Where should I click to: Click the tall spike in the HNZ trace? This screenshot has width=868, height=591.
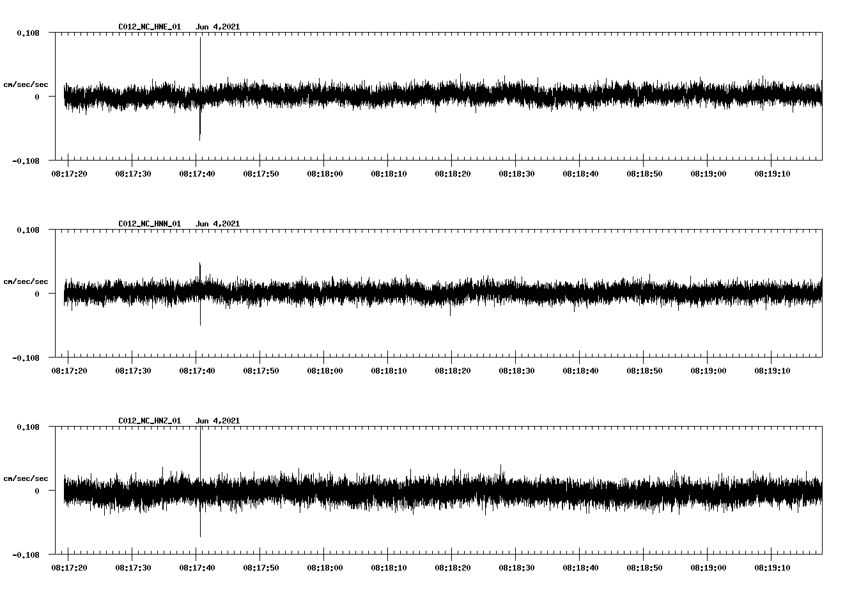(200, 482)
